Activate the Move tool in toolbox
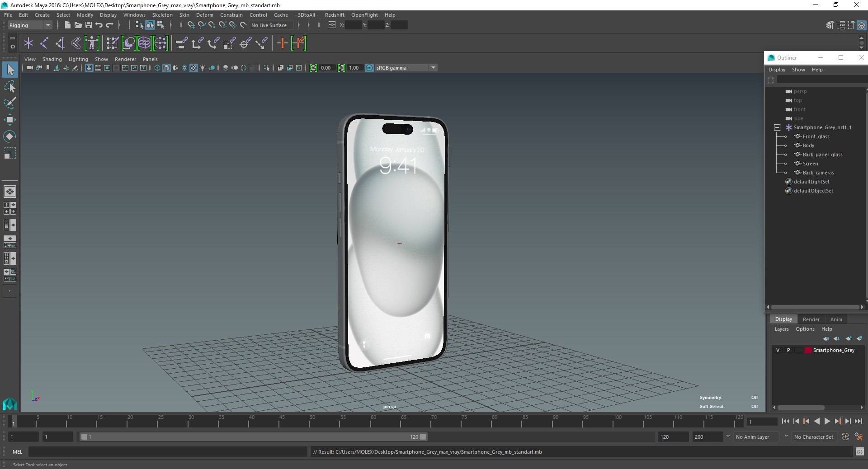 click(x=10, y=120)
